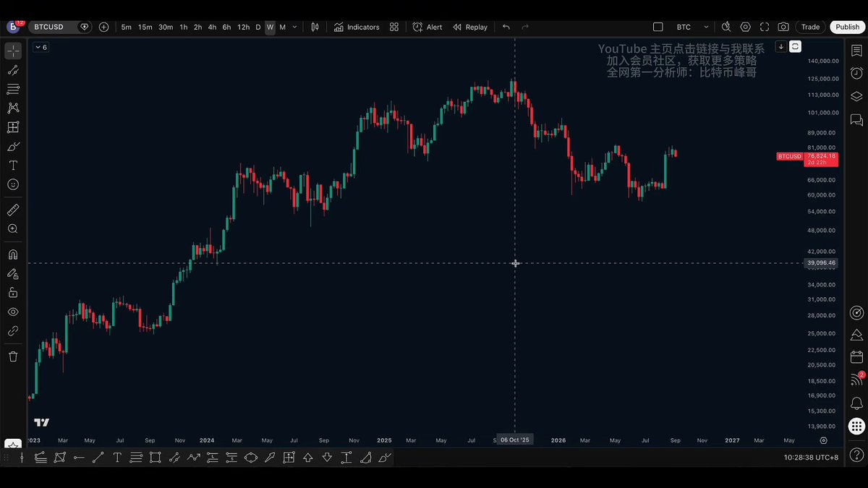Select the chart patterns tool

[13, 108]
